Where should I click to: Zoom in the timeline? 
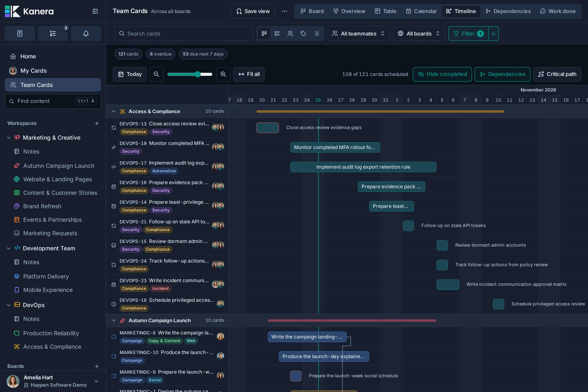point(223,74)
